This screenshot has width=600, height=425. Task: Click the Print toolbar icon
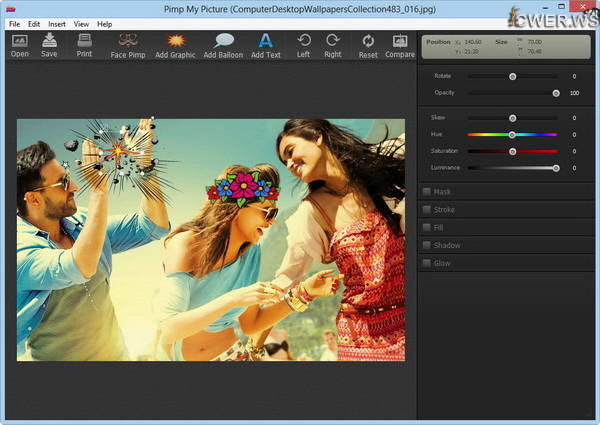click(84, 42)
